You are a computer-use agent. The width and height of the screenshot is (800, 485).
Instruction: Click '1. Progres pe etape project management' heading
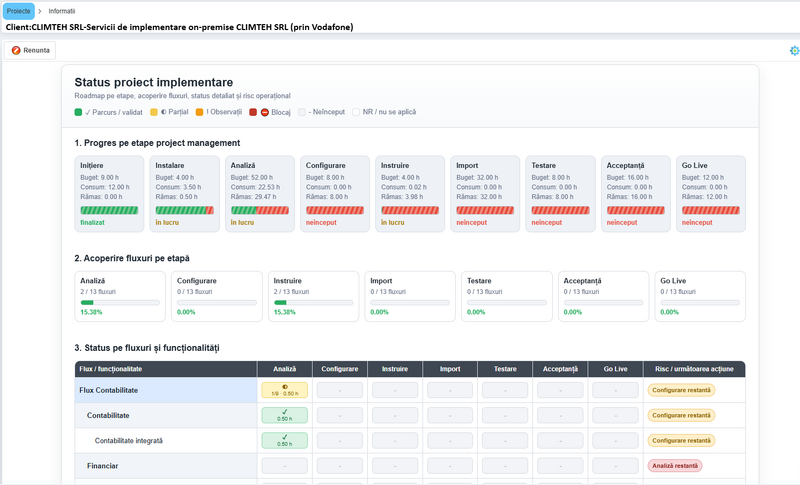pos(157,143)
